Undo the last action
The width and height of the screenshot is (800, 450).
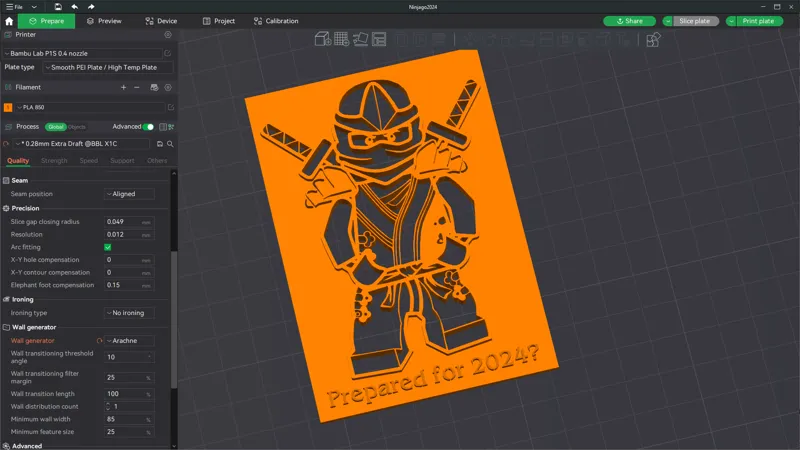point(74,7)
